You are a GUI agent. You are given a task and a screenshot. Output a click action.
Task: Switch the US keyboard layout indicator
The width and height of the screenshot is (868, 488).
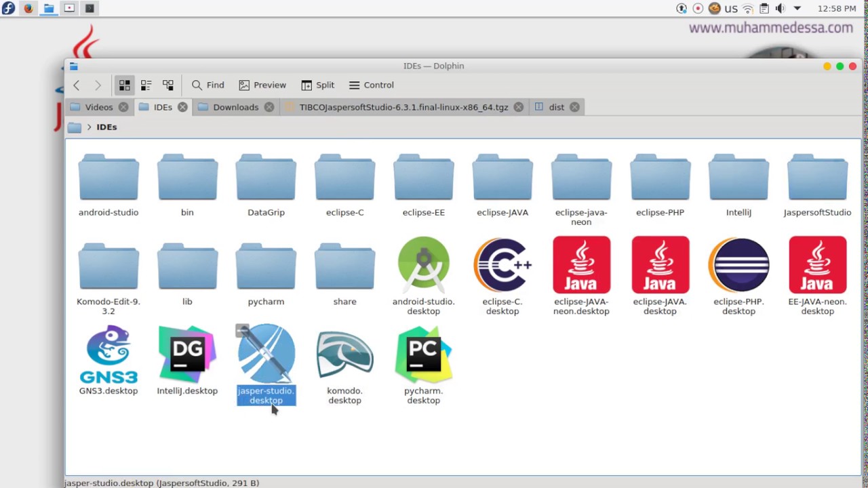(x=731, y=9)
